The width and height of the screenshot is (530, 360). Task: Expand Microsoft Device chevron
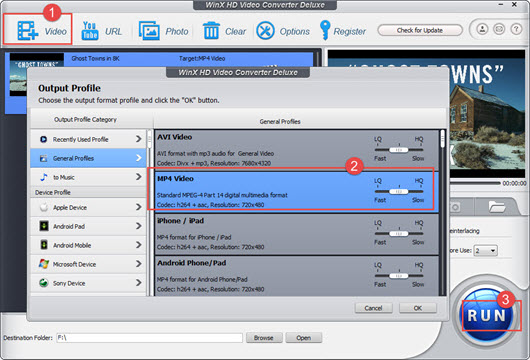coord(139,264)
